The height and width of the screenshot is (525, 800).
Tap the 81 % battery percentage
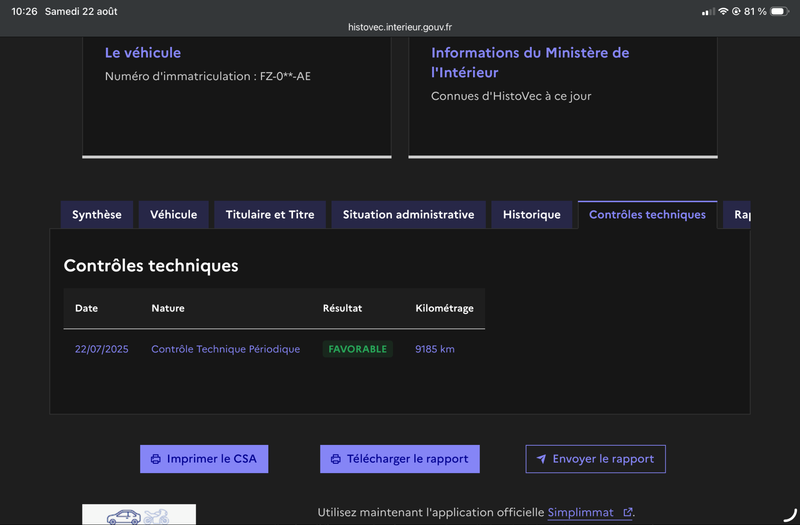point(755,11)
